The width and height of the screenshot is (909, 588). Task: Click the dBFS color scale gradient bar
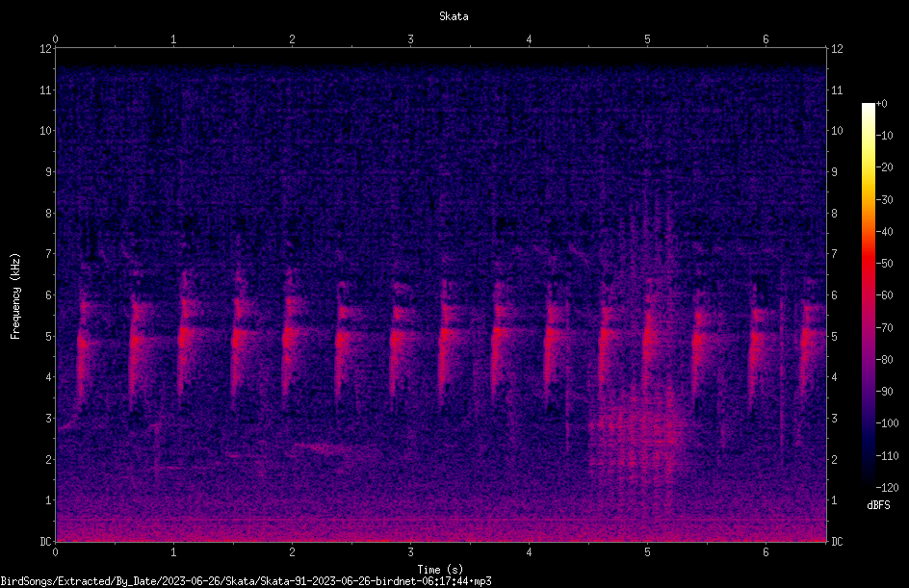(868, 295)
